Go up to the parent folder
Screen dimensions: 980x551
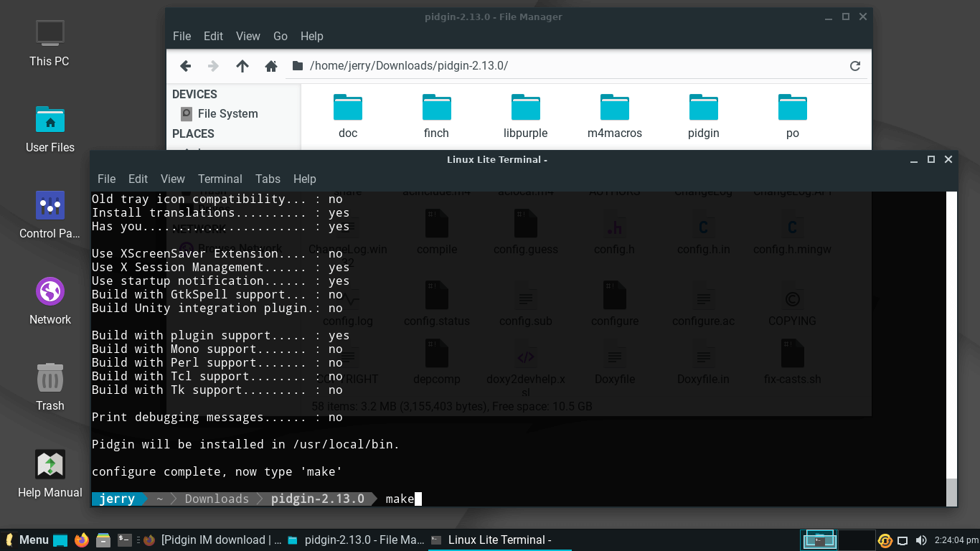[x=242, y=66]
